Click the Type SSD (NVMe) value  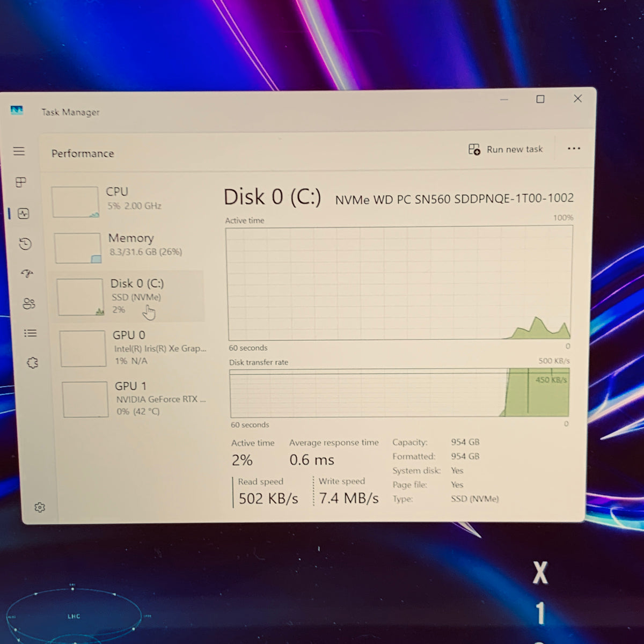point(475,499)
